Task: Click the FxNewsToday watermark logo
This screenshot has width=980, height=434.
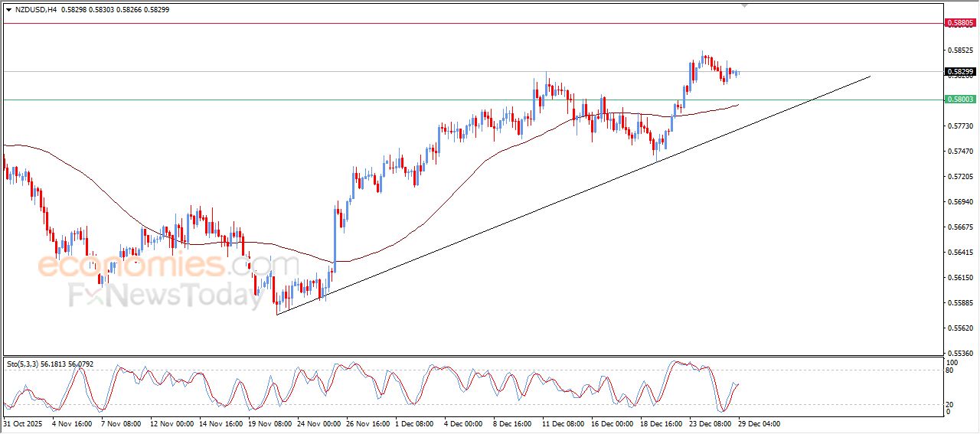Action: tap(165, 295)
